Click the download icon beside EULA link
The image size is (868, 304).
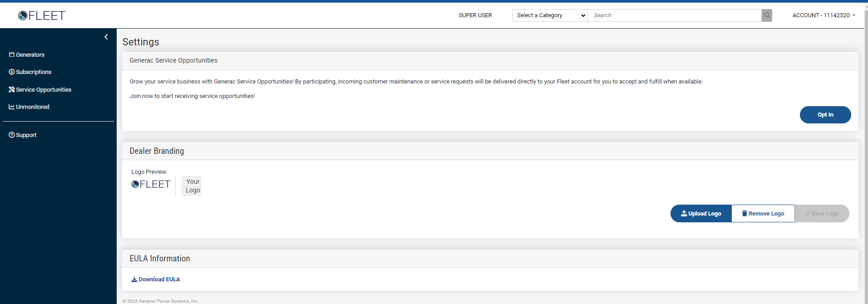pos(134,279)
